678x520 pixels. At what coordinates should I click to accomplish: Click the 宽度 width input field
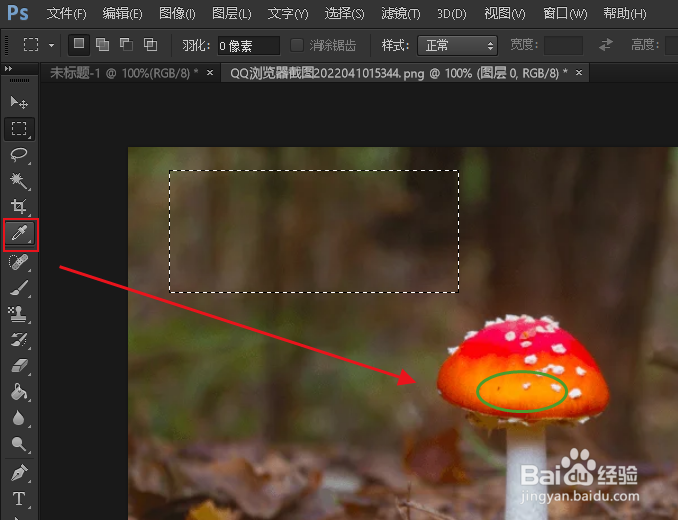click(x=563, y=45)
